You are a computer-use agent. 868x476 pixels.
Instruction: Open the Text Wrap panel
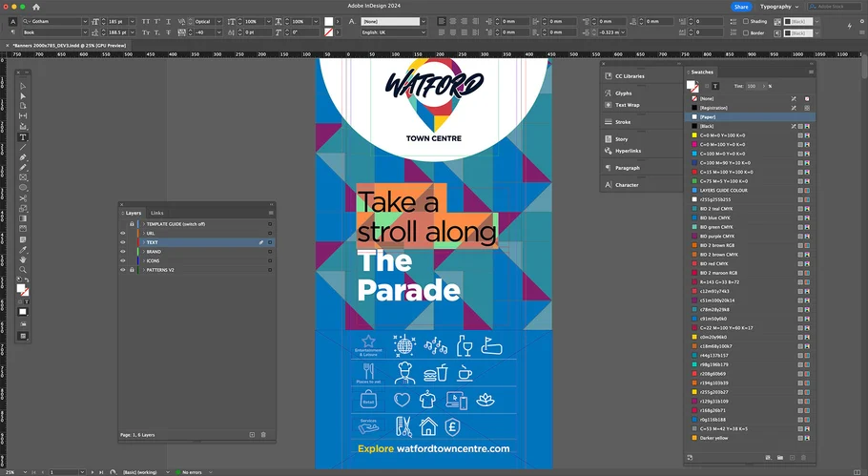(x=628, y=105)
